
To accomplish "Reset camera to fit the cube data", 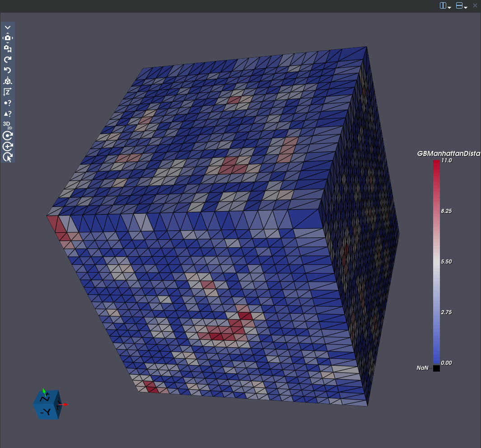I will click(8, 81).
